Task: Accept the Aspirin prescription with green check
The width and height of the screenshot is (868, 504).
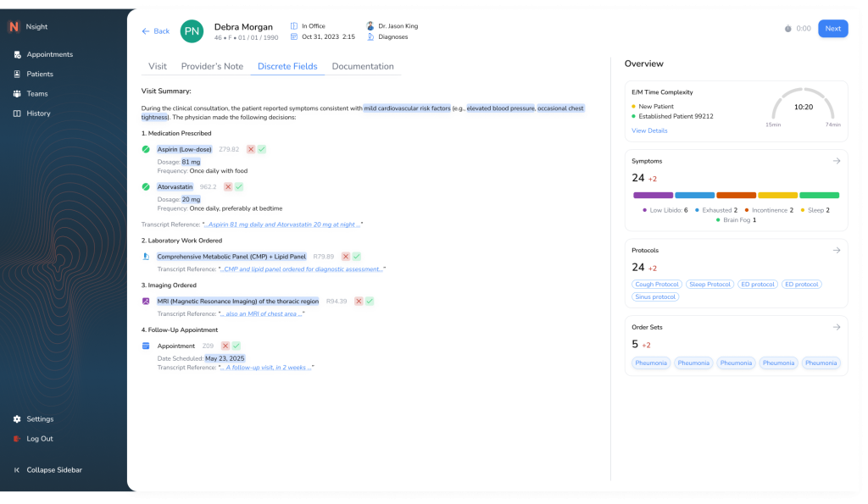Action: click(262, 149)
